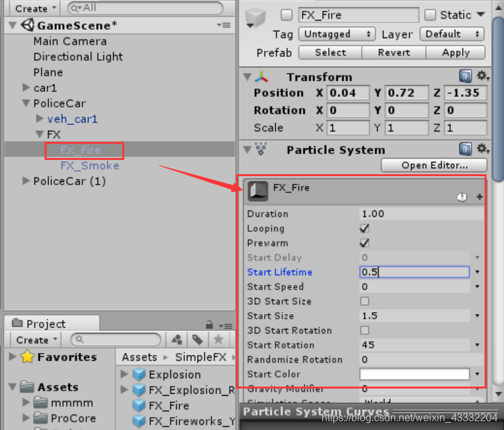Open the Hierarchy Create menu

(36, 8)
